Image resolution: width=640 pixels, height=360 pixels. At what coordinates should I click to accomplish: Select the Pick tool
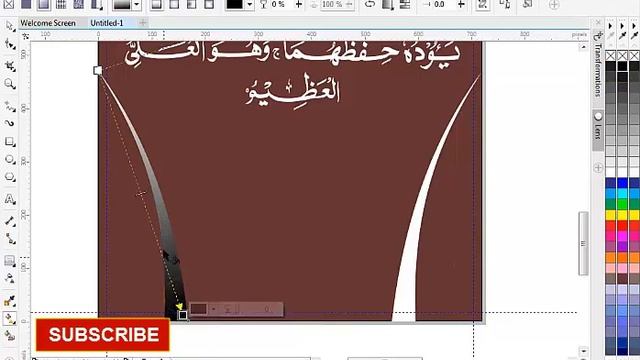pos(10,27)
